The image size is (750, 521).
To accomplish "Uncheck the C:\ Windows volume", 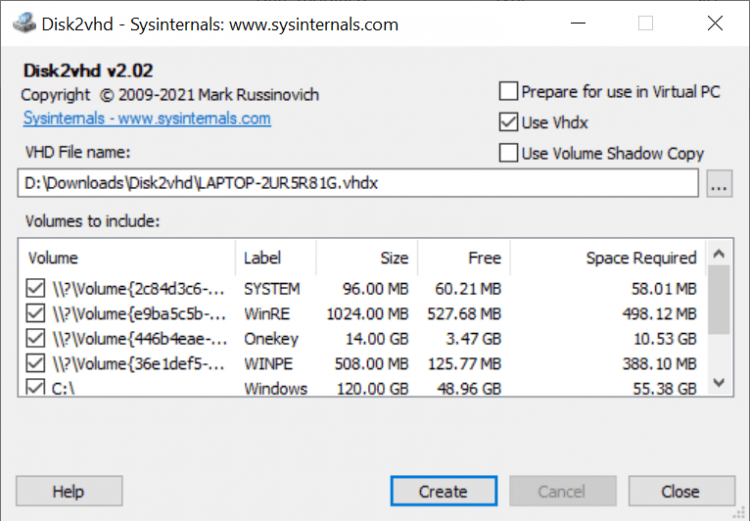I will point(35,388).
